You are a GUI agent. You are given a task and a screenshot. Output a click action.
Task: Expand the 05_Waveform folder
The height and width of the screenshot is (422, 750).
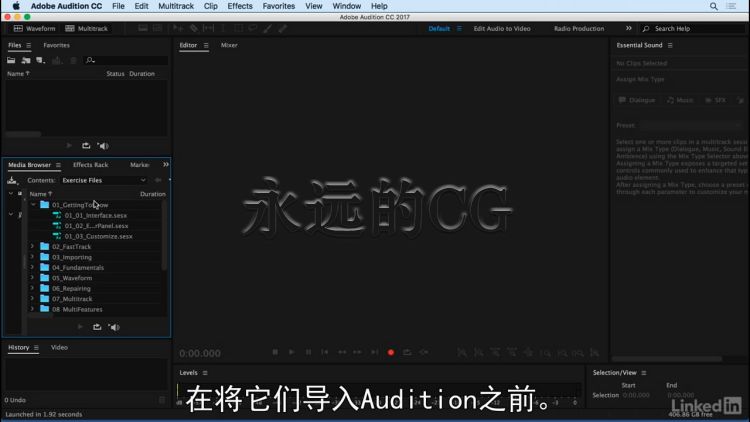click(x=33, y=278)
